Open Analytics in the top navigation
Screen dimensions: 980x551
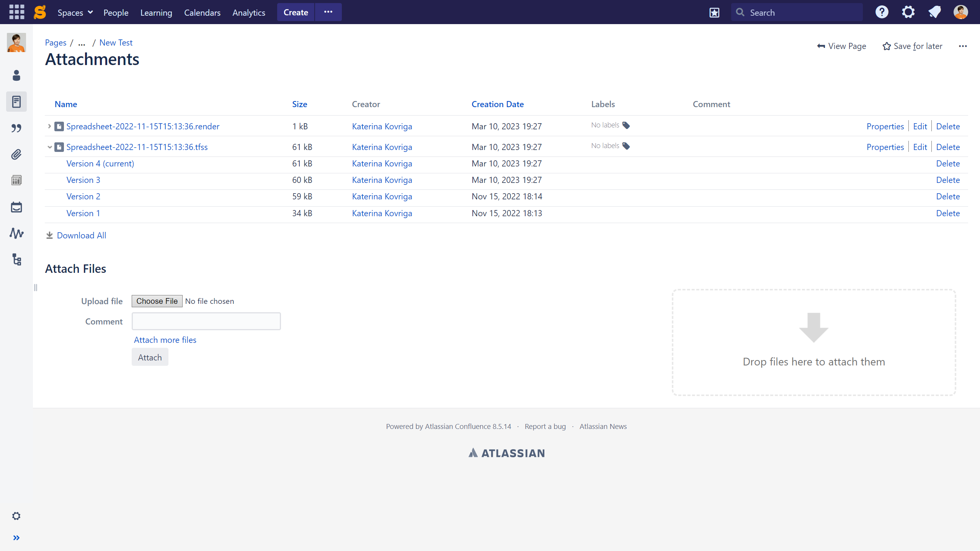249,13
